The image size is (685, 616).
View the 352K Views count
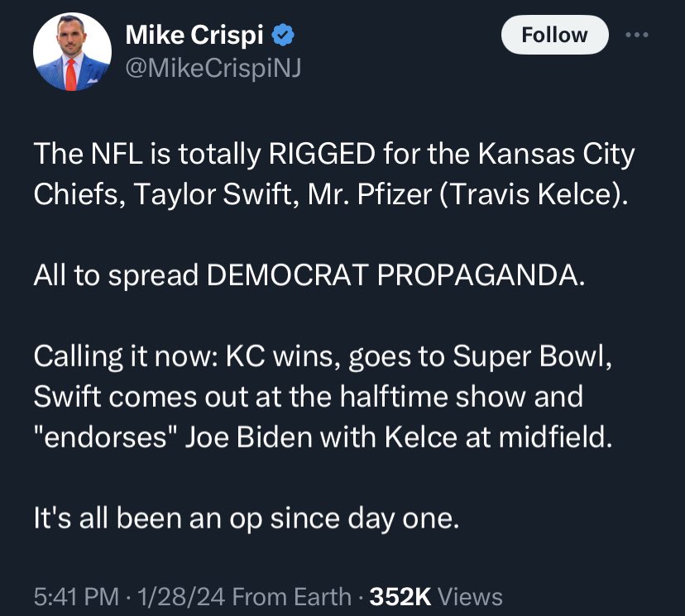pyautogui.click(x=436, y=596)
